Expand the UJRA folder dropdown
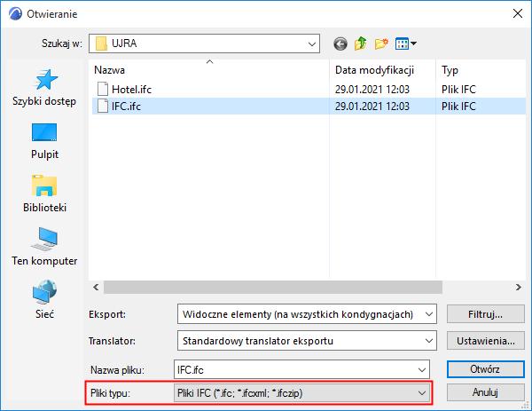The height and width of the screenshot is (411, 532). [x=312, y=43]
